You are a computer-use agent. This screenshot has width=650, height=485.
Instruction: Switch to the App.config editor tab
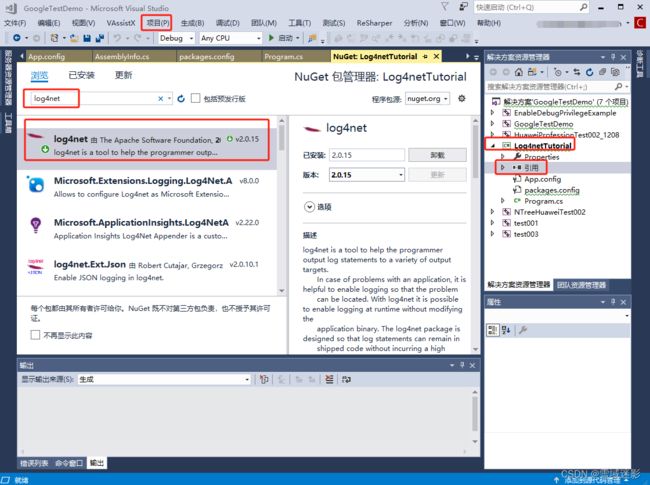[x=46, y=56]
